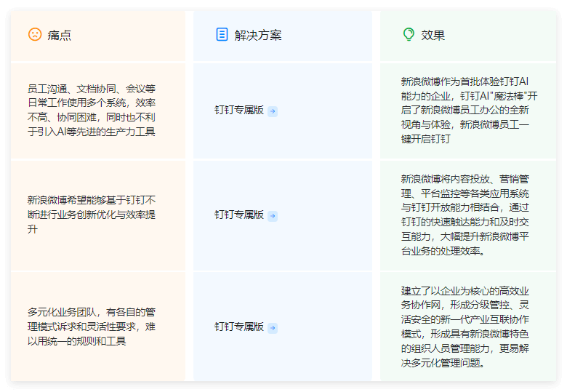Click result text 新浪微博将内容投放、营销管理

[x=465, y=215]
